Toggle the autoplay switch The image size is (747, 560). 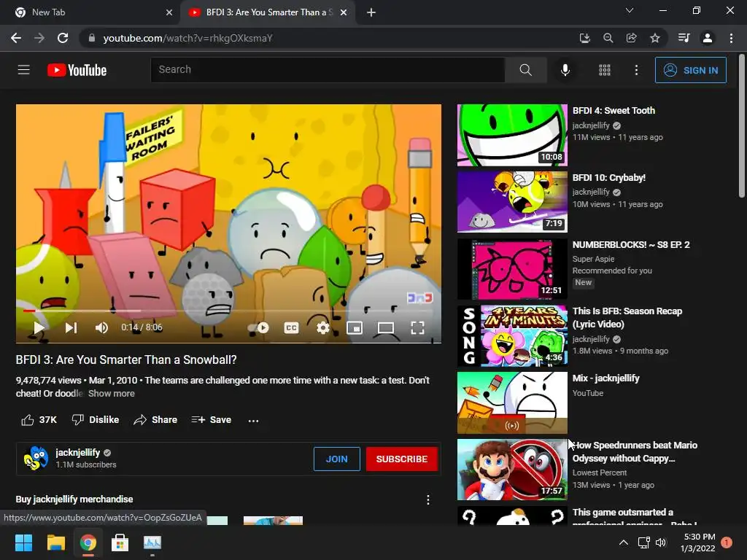(258, 327)
